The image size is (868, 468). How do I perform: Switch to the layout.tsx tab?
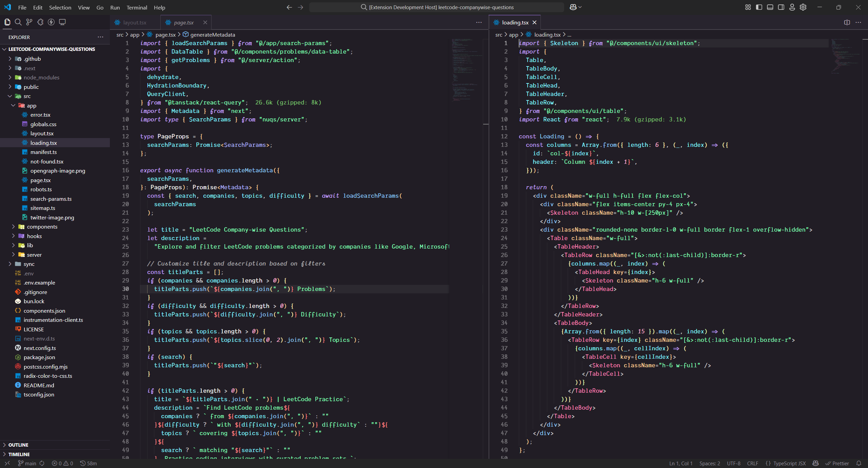point(135,22)
